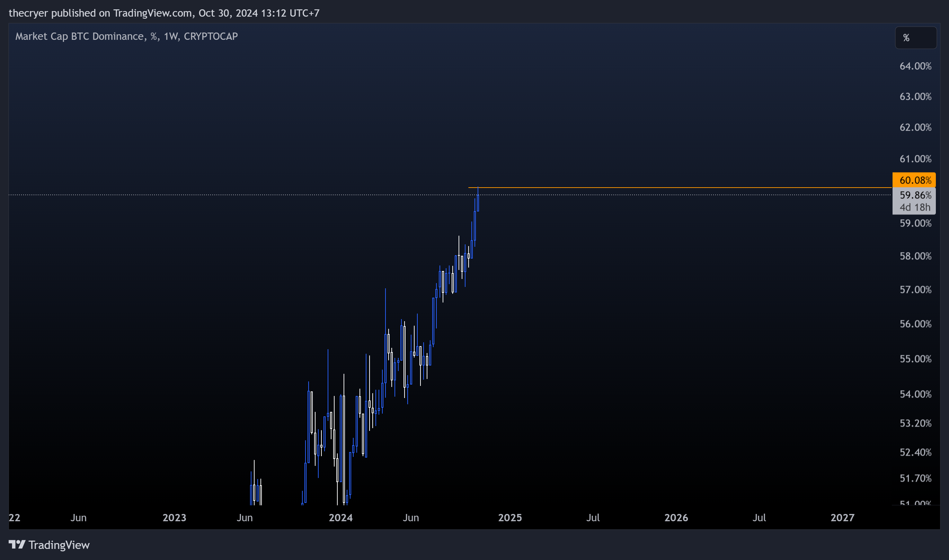
Task: Click the 59.00% price axis label
Action: coord(915,223)
